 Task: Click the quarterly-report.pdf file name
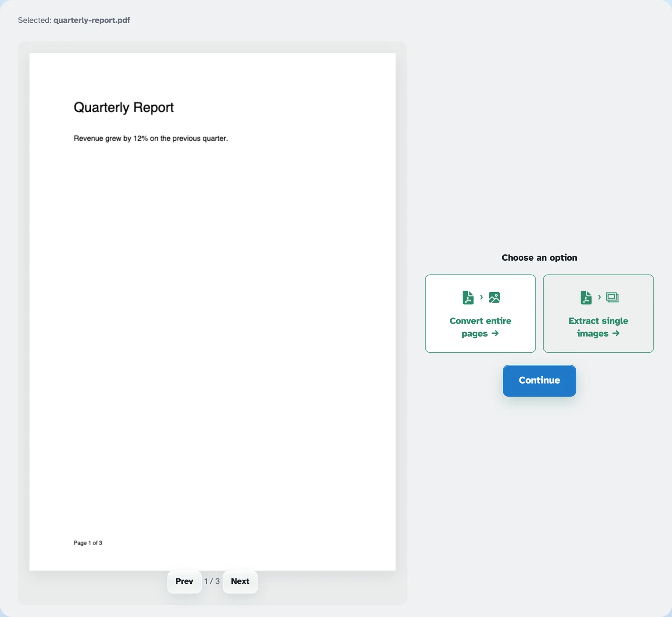click(92, 20)
